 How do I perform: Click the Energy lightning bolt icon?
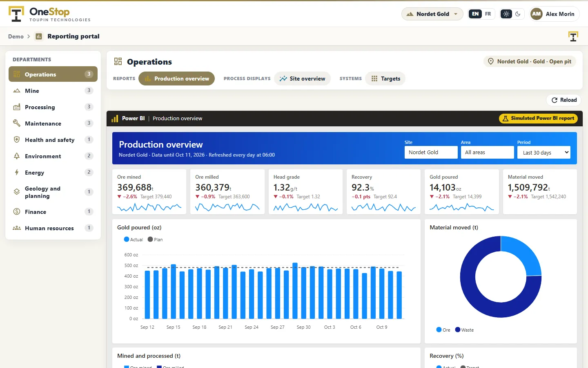17,173
